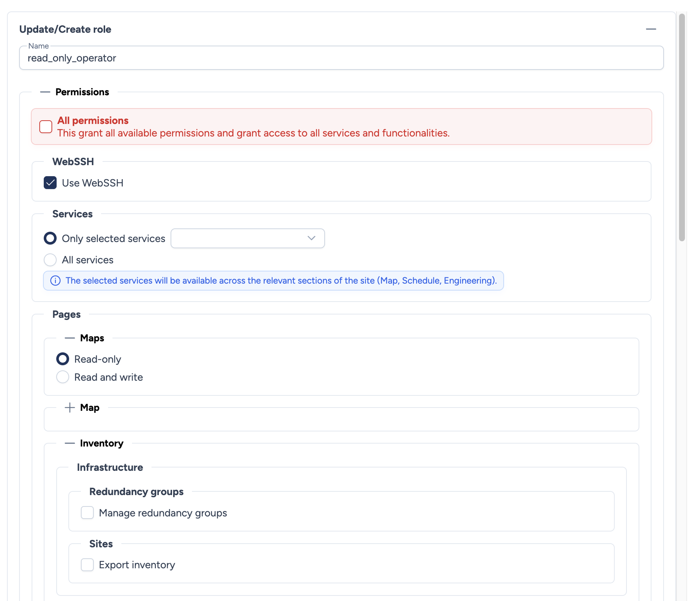700x601 pixels.
Task: Click the Use WebSSH label
Action: tap(93, 183)
